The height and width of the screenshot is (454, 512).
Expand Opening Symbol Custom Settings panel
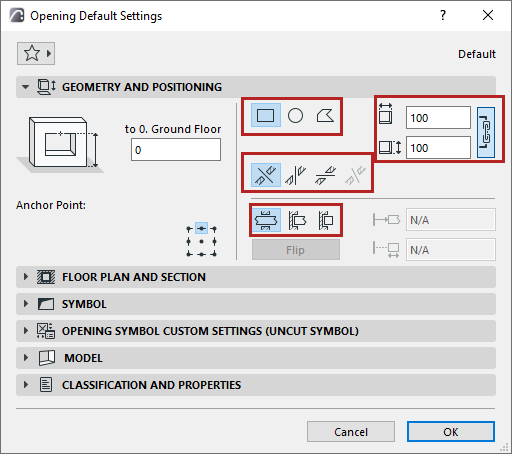(x=26, y=331)
